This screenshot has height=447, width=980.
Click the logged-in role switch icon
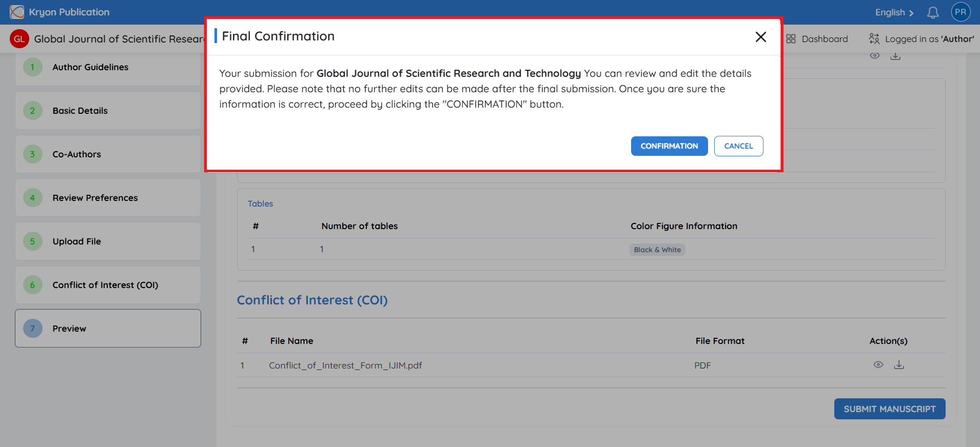tap(874, 39)
